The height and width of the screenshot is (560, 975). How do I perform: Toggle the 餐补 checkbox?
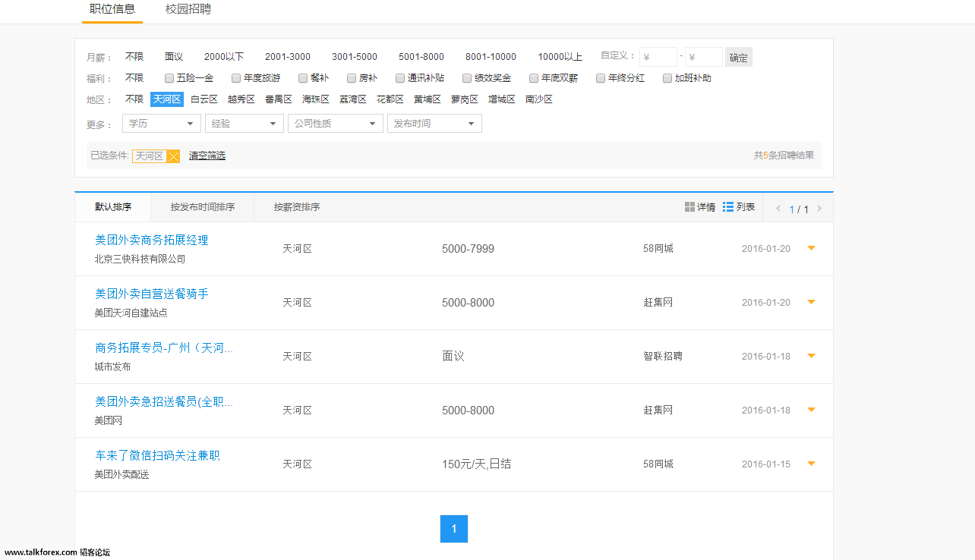coord(303,78)
